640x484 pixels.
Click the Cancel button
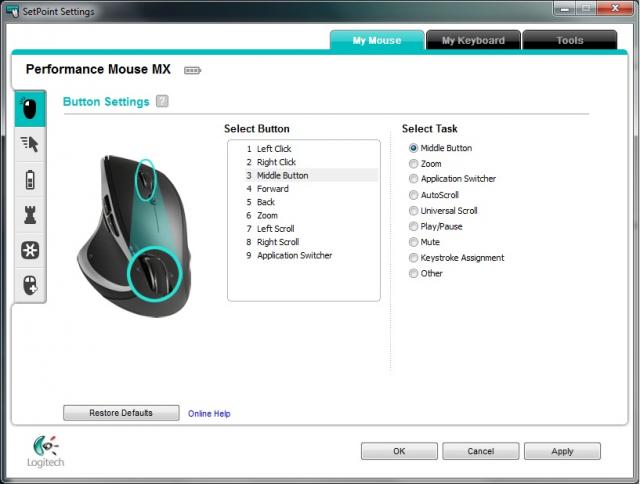481,451
